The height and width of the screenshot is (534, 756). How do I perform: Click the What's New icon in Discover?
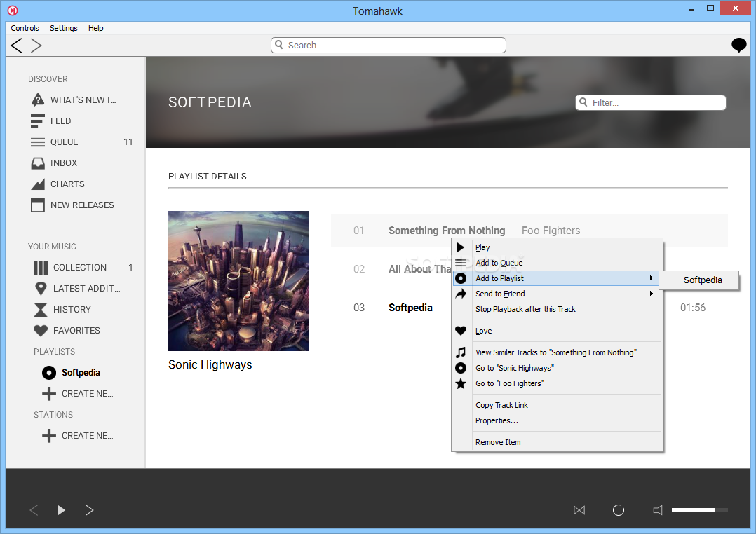[38, 100]
